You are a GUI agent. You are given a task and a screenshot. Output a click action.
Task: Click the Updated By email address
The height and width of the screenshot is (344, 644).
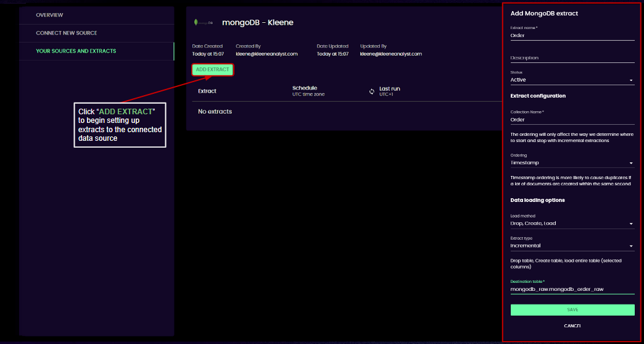391,54
